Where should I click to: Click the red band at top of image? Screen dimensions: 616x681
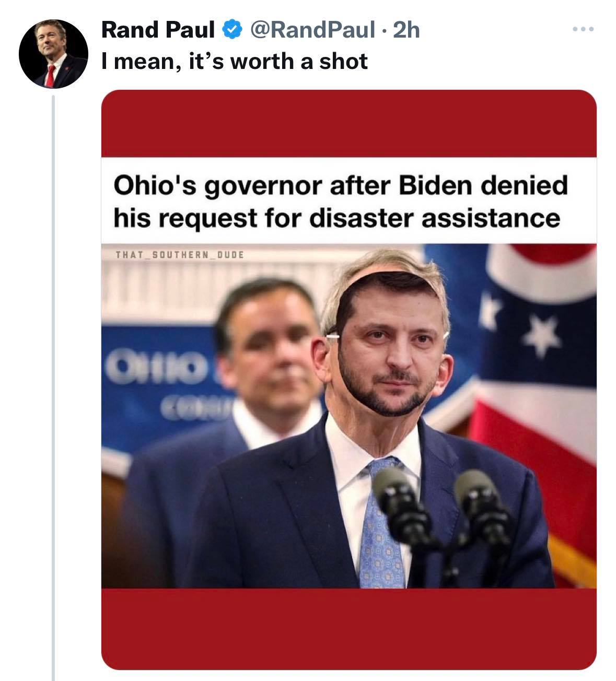pos(348,123)
